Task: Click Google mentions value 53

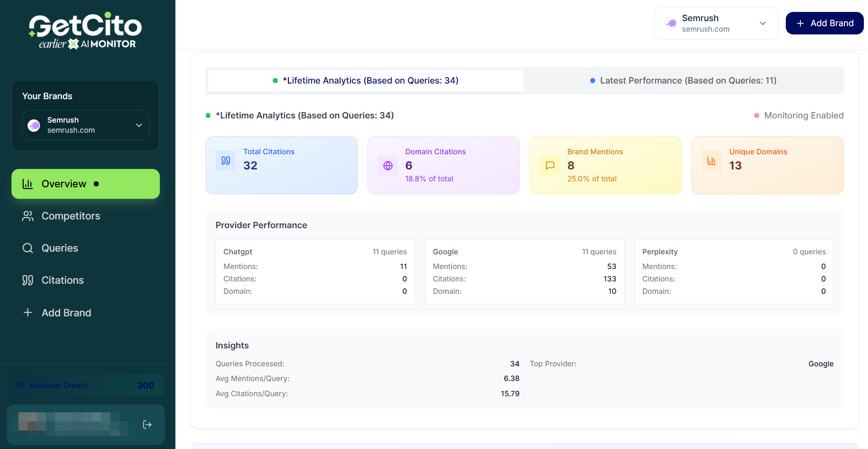Action: 612,267
